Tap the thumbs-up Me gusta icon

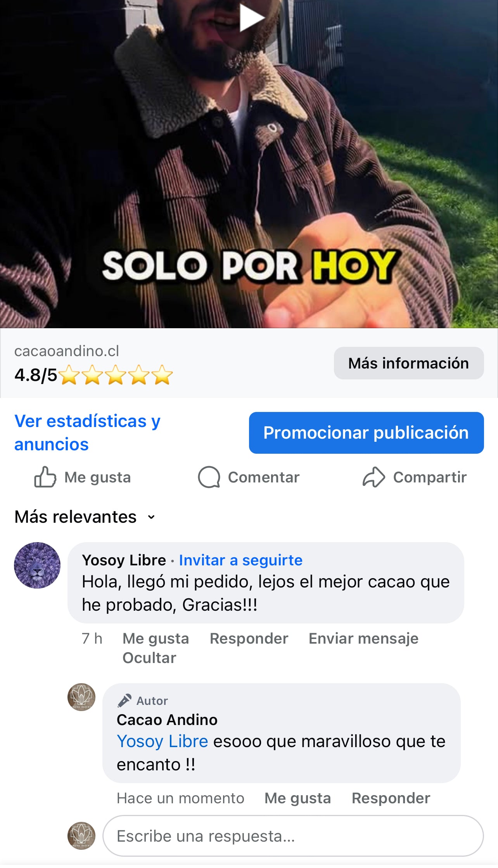(45, 477)
